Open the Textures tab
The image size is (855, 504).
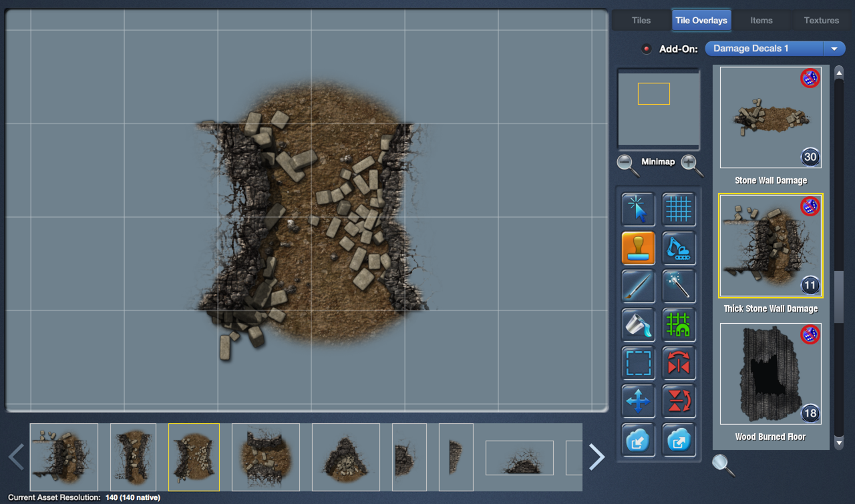pos(821,20)
